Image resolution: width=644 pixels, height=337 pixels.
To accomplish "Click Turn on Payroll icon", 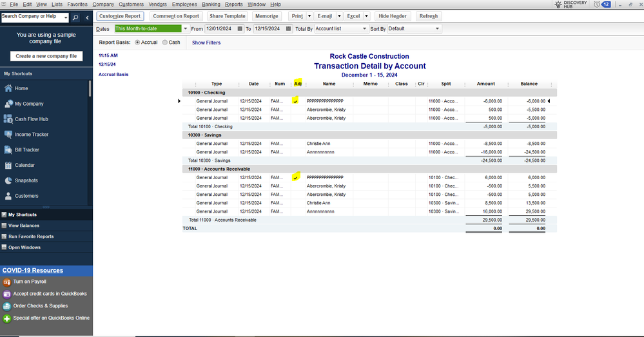I will click(6, 282).
